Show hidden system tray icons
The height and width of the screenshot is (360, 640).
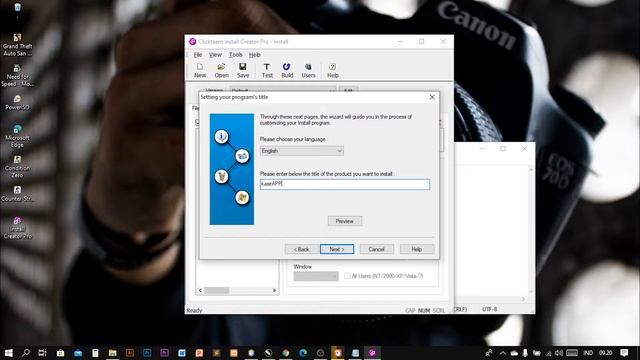coord(503,353)
